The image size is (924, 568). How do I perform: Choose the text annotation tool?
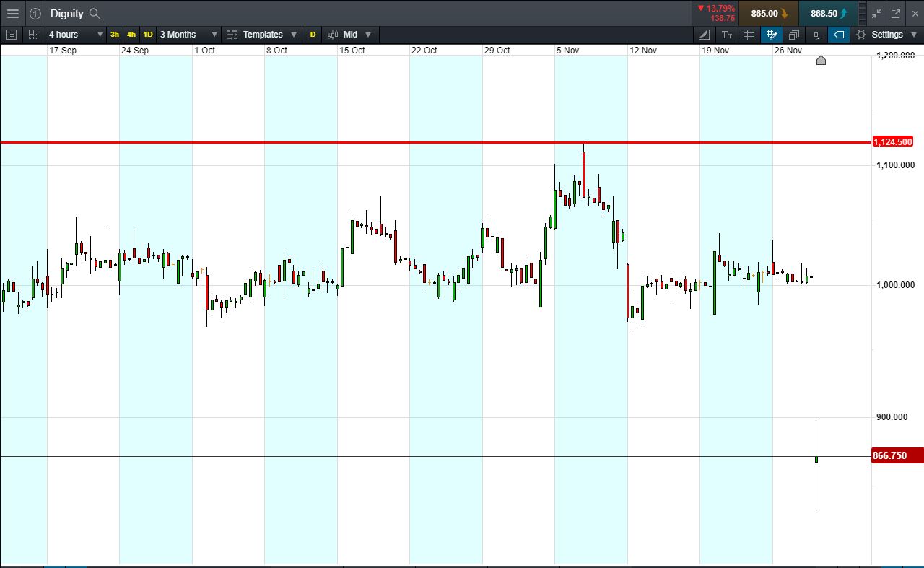tap(727, 35)
